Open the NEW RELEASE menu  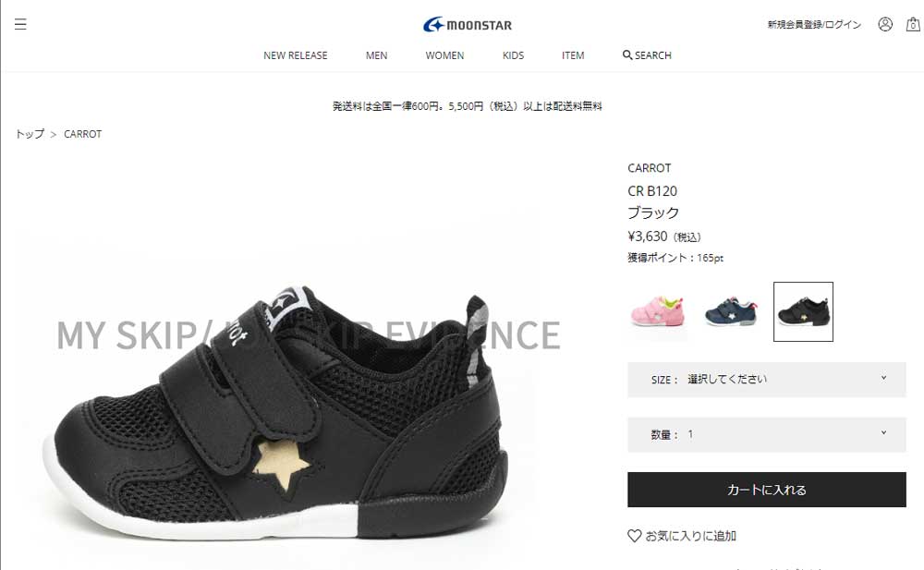296,55
